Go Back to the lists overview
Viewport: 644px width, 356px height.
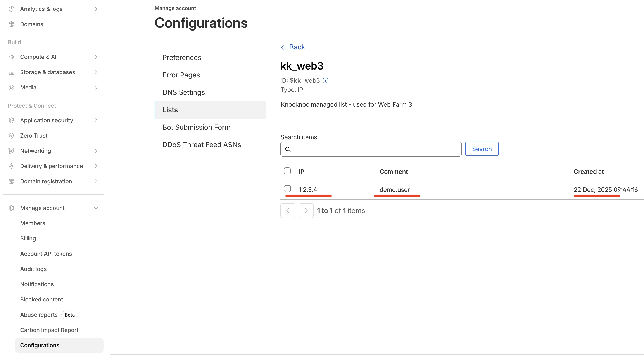tap(293, 47)
